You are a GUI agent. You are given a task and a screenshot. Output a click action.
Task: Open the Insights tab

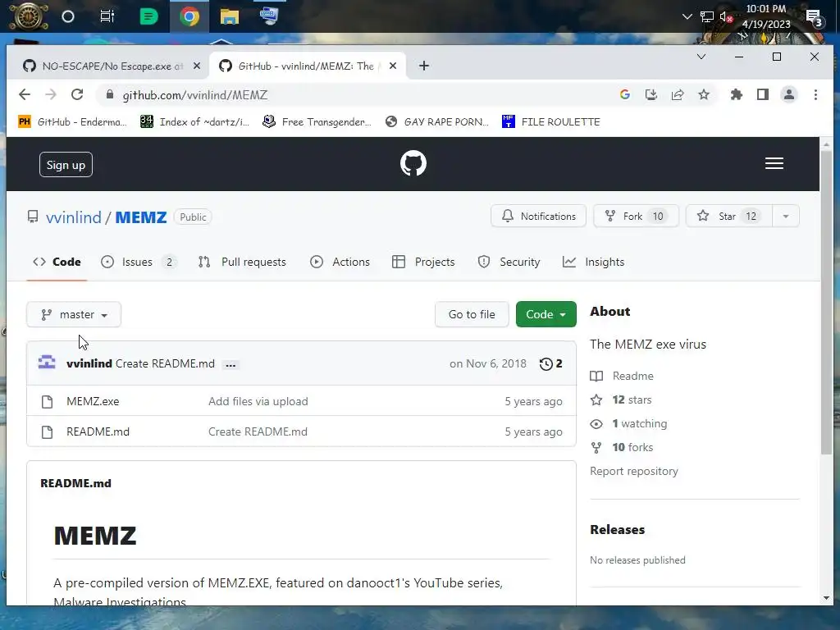pos(594,262)
